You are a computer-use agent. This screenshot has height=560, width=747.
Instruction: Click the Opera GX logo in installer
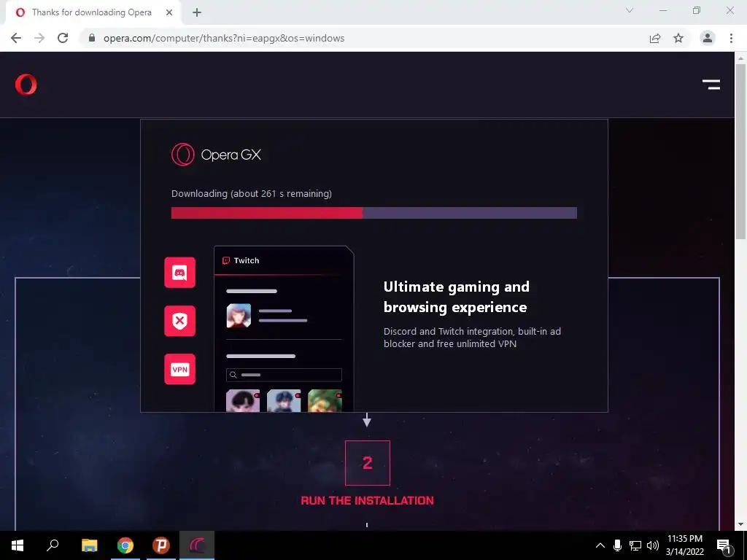(x=216, y=155)
